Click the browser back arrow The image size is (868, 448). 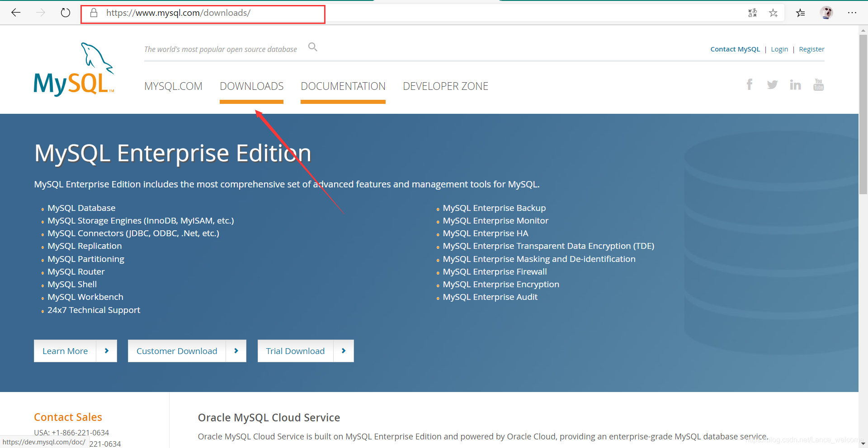[16, 13]
